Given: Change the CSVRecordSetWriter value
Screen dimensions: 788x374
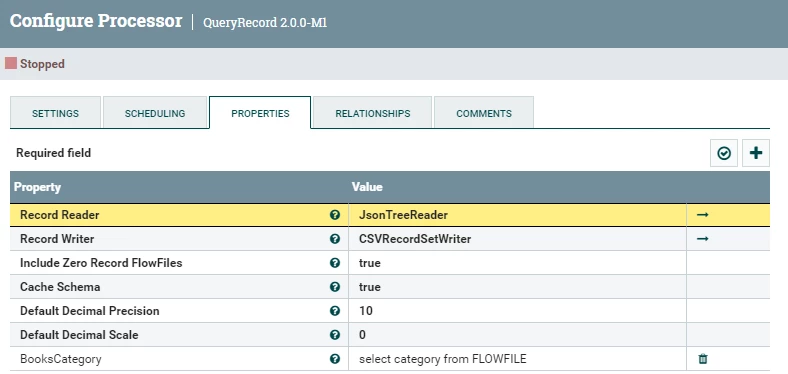Looking at the screenshot, I should pyautogui.click(x=518, y=239).
